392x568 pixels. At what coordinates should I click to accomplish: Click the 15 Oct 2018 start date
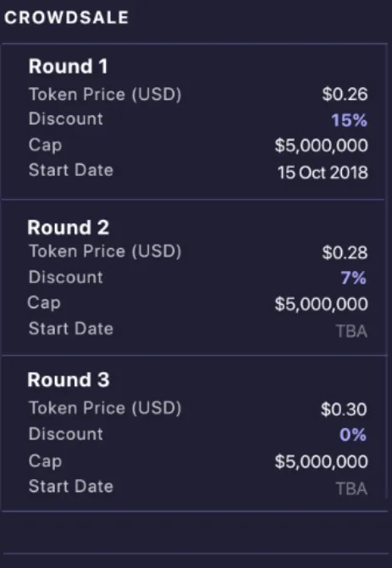(323, 173)
